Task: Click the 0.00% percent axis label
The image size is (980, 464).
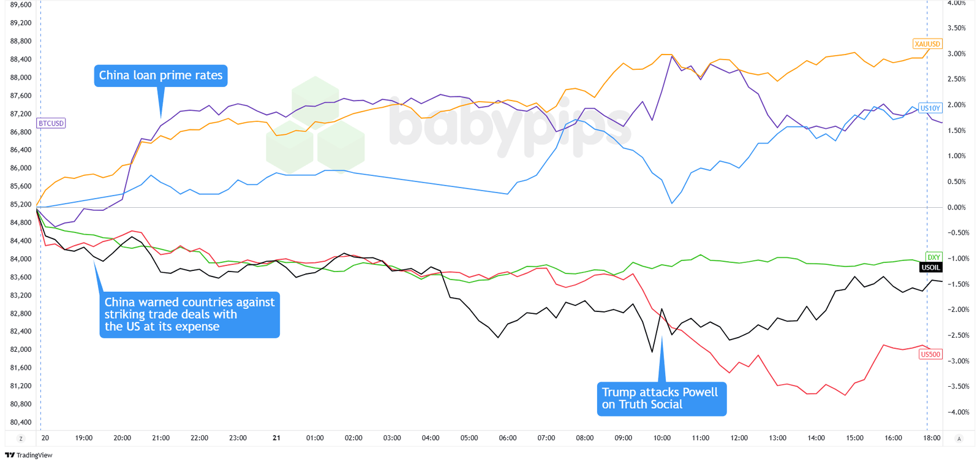Action: tap(956, 207)
